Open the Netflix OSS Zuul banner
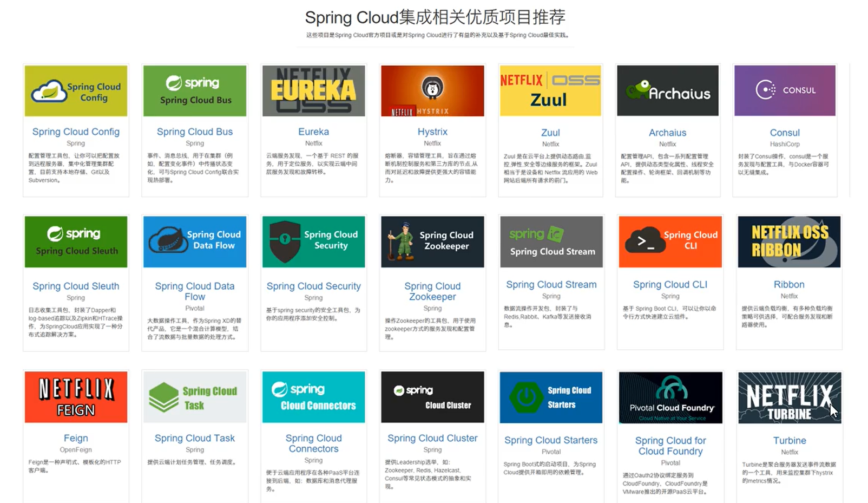 tap(550, 91)
